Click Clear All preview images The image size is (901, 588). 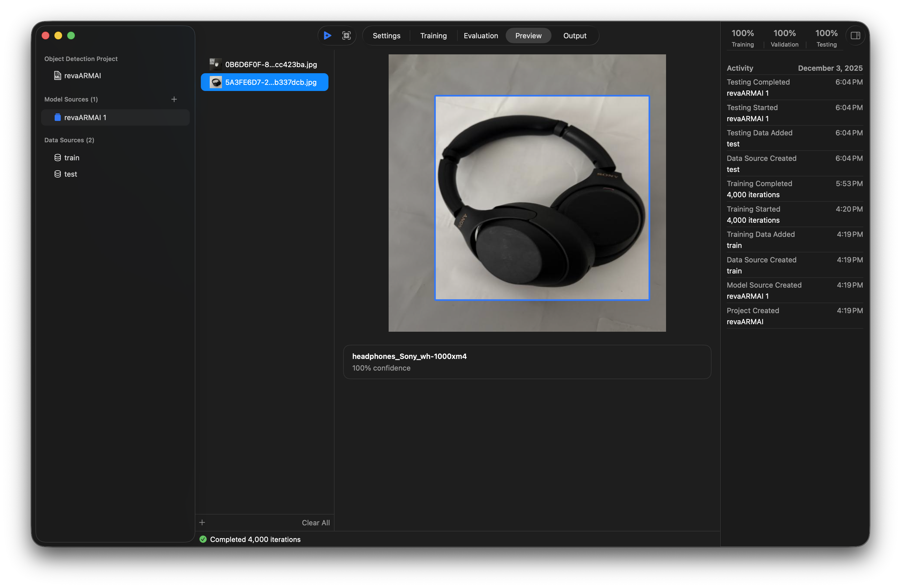pyautogui.click(x=316, y=523)
